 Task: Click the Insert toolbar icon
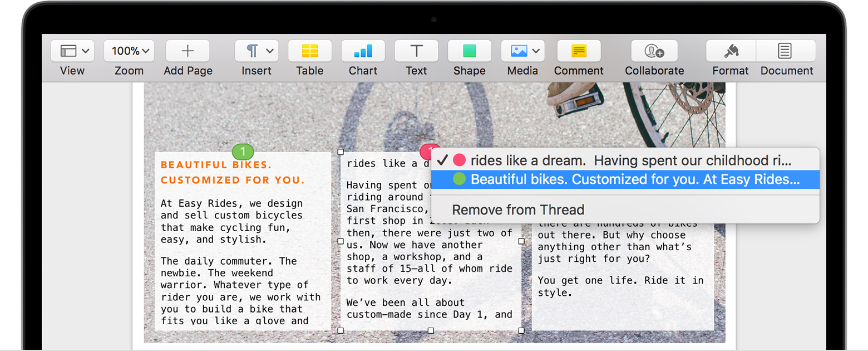[252, 51]
